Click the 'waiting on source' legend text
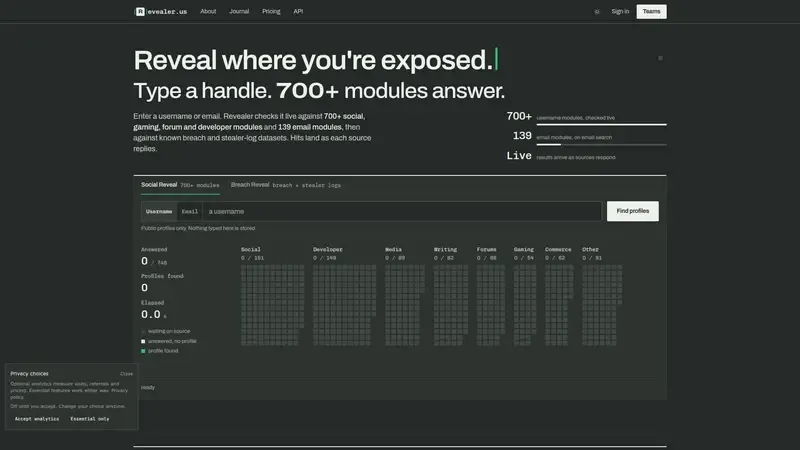The image size is (800, 450). point(169,331)
